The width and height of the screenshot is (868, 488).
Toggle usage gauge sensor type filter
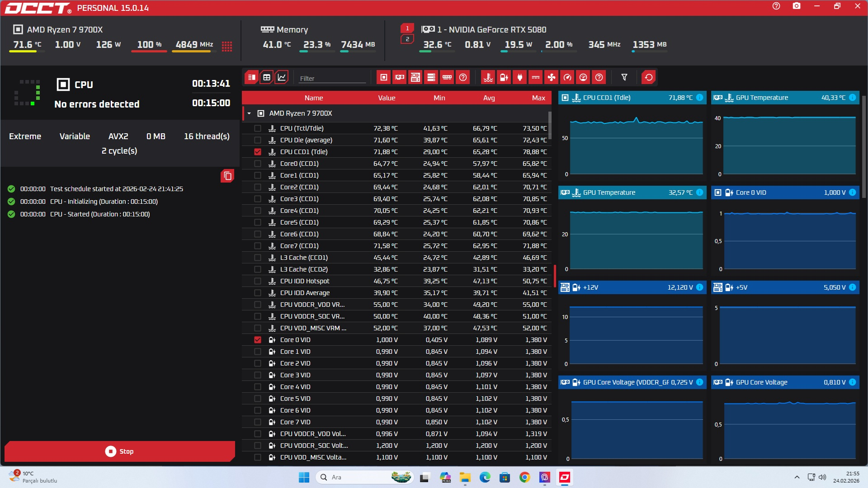[583, 77]
